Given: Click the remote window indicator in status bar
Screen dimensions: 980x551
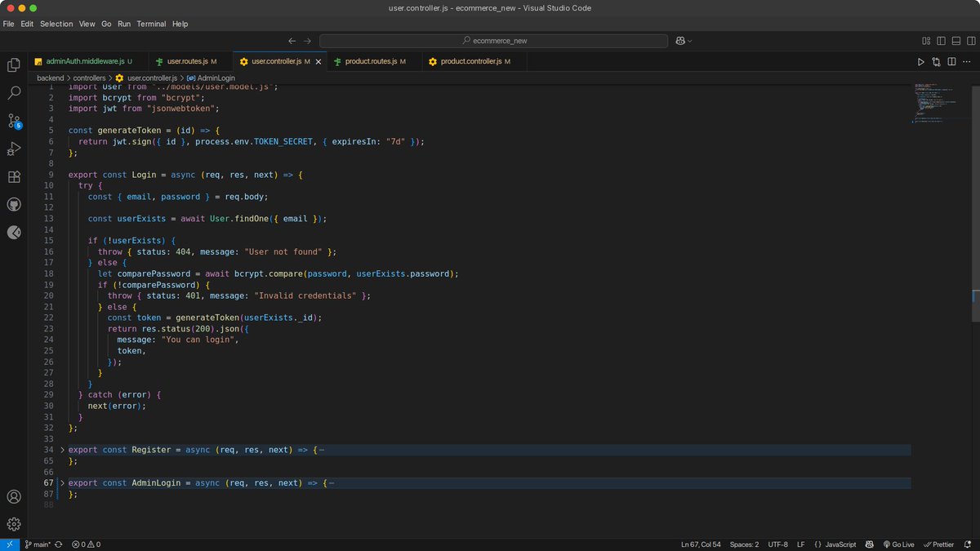Looking at the screenshot, I should [10, 544].
